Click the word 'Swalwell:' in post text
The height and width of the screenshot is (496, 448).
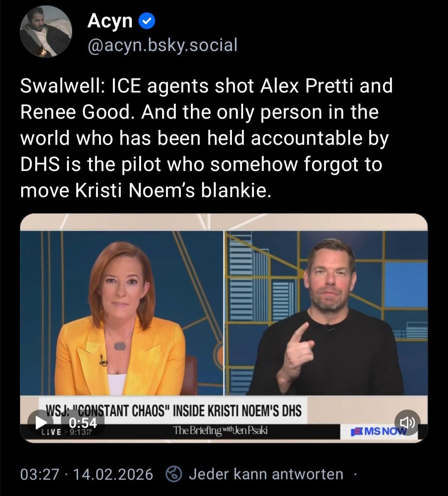(63, 86)
